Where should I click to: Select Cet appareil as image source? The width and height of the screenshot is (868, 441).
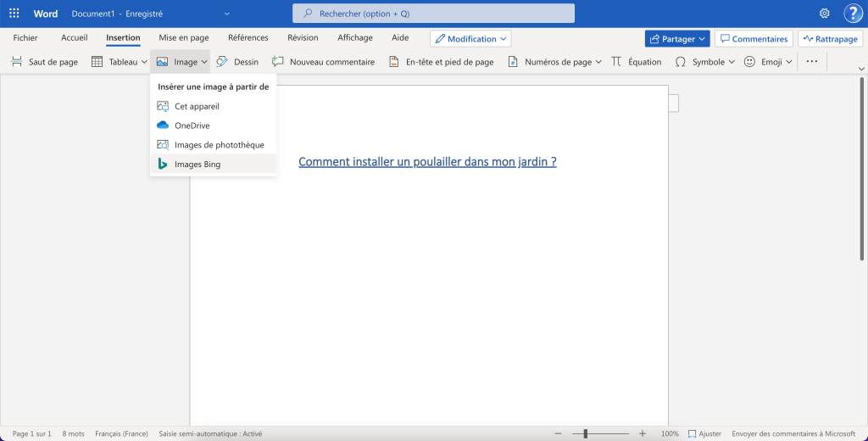point(197,107)
